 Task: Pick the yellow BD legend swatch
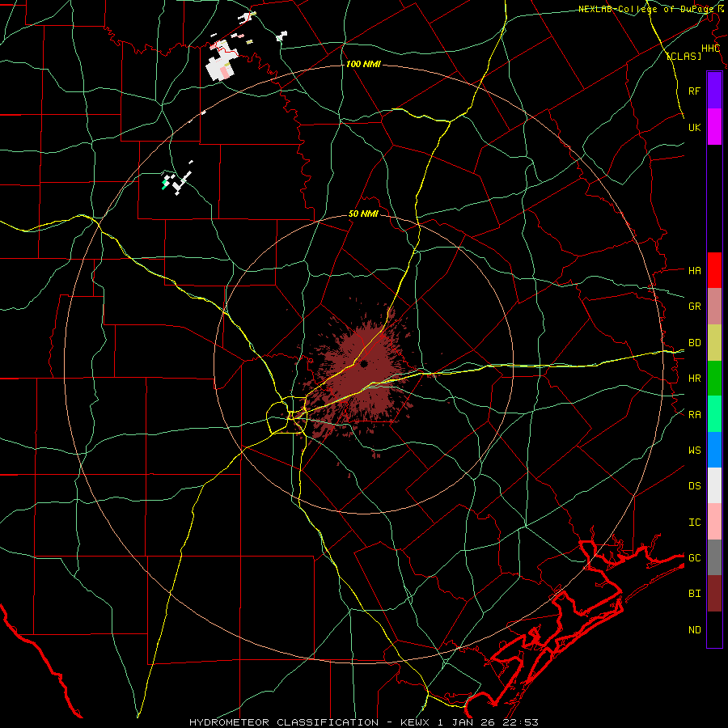click(x=714, y=343)
